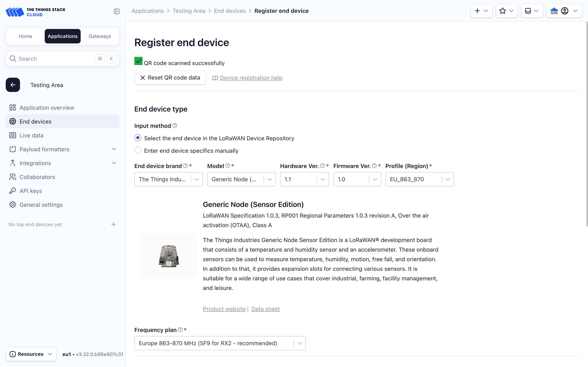The width and height of the screenshot is (588, 367).
Task: Click the back arrow next to Testing Area
Action: tap(13, 85)
